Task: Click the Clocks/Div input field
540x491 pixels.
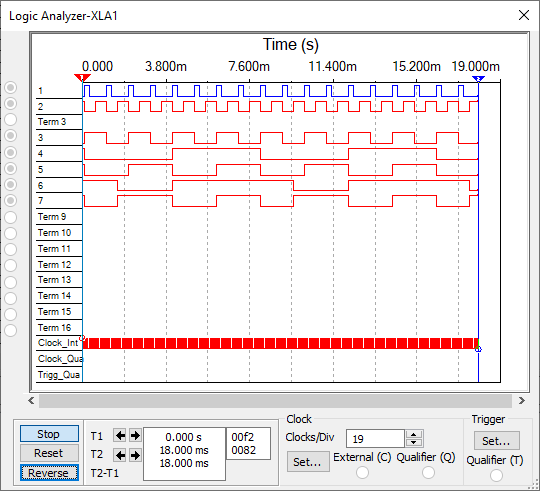Action: [x=375, y=439]
